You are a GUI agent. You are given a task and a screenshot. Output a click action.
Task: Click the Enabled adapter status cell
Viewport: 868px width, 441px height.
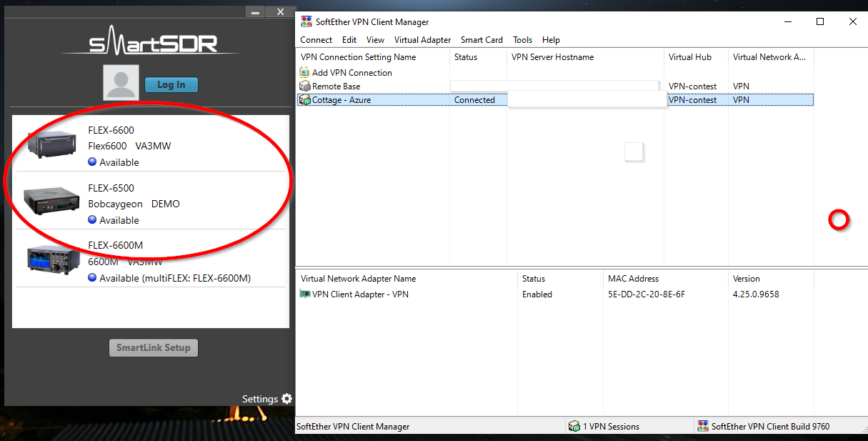pyautogui.click(x=537, y=294)
